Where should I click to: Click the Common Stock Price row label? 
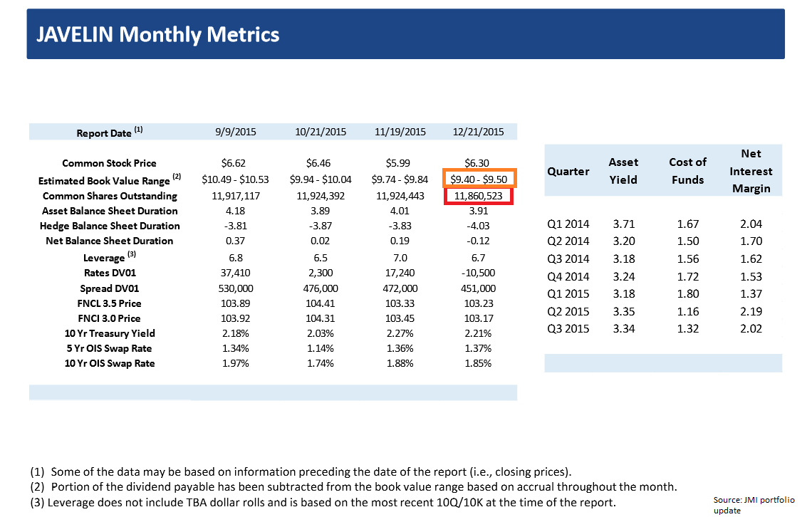(110, 162)
